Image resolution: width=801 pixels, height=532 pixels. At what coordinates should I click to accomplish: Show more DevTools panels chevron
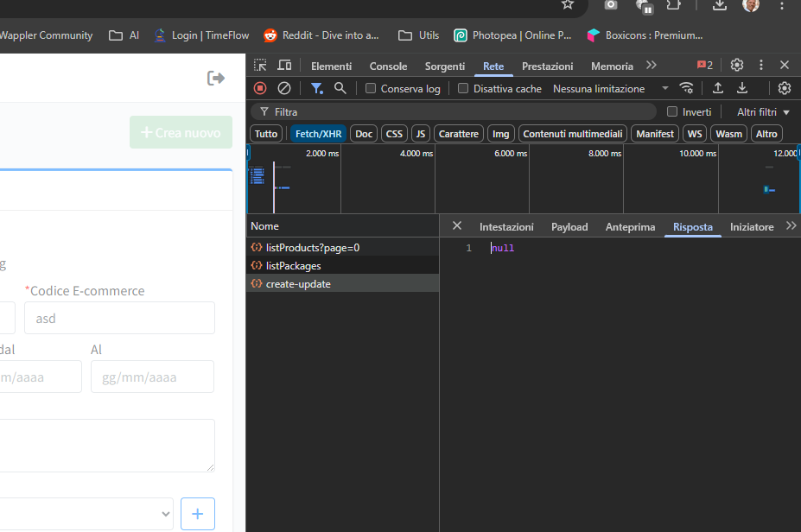651,66
